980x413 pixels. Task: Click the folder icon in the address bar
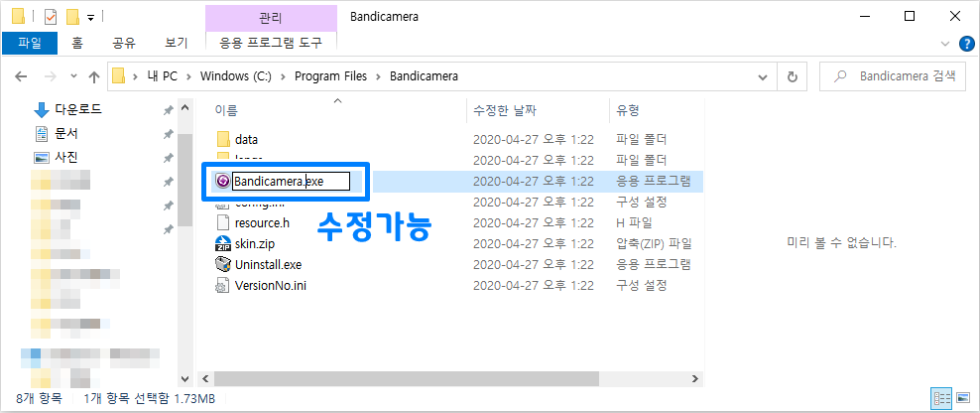click(x=119, y=76)
